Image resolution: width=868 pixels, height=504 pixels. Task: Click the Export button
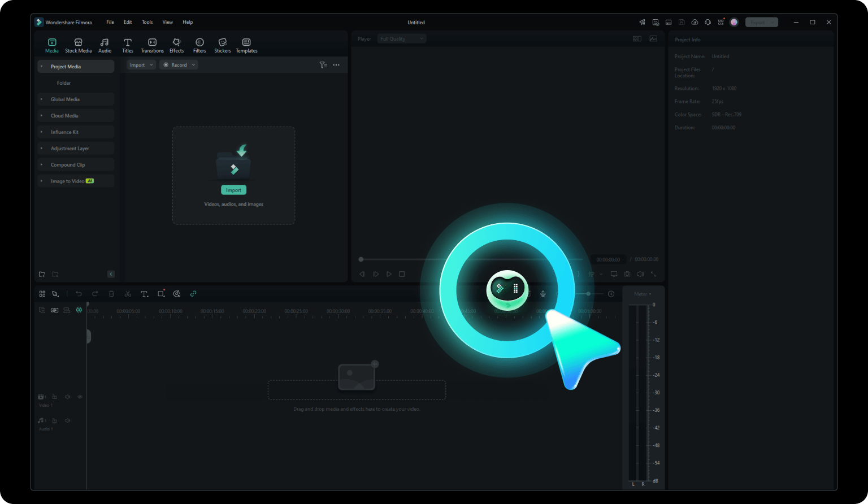(x=761, y=22)
